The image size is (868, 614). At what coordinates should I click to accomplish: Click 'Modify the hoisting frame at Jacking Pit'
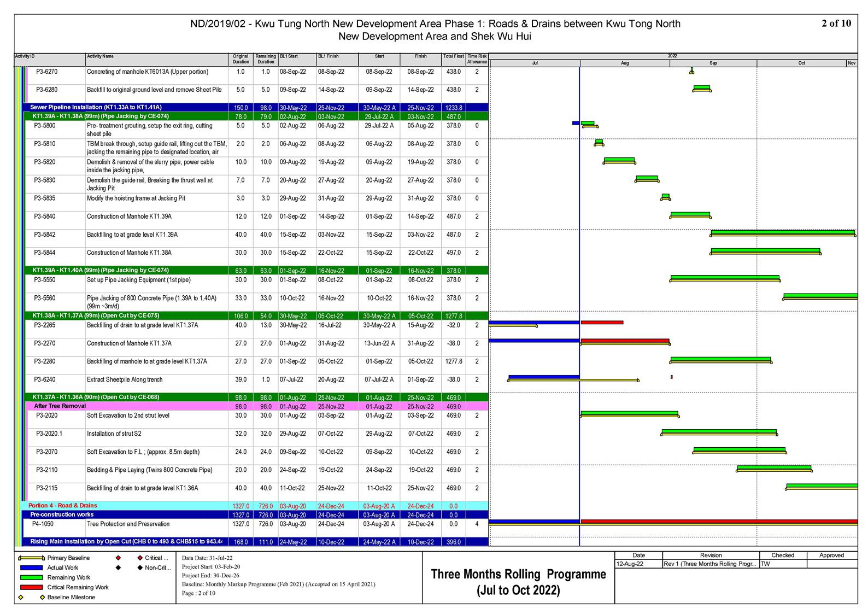[x=136, y=198]
